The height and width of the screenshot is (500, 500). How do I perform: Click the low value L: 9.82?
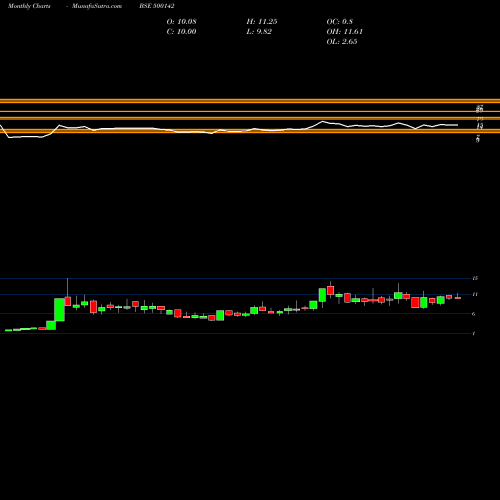pyautogui.click(x=259, y=32)
